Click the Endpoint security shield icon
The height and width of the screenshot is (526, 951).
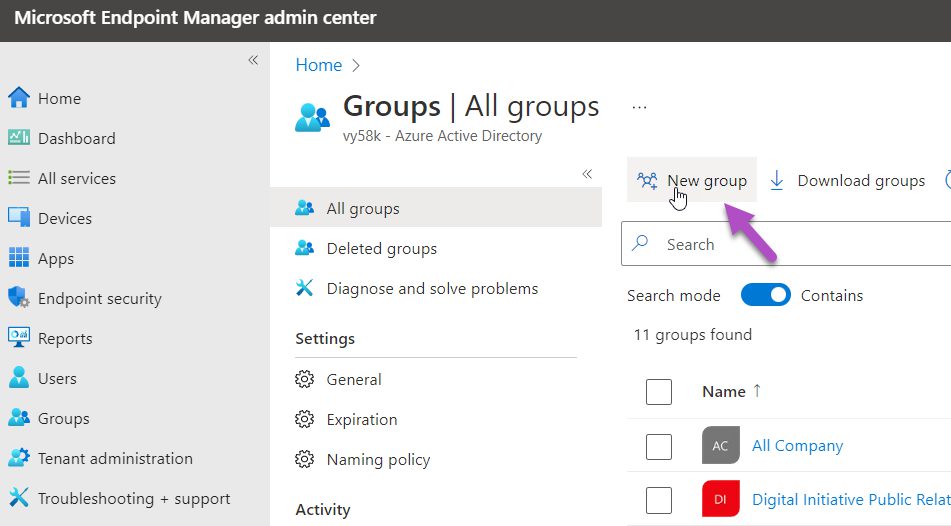point(19,297)
